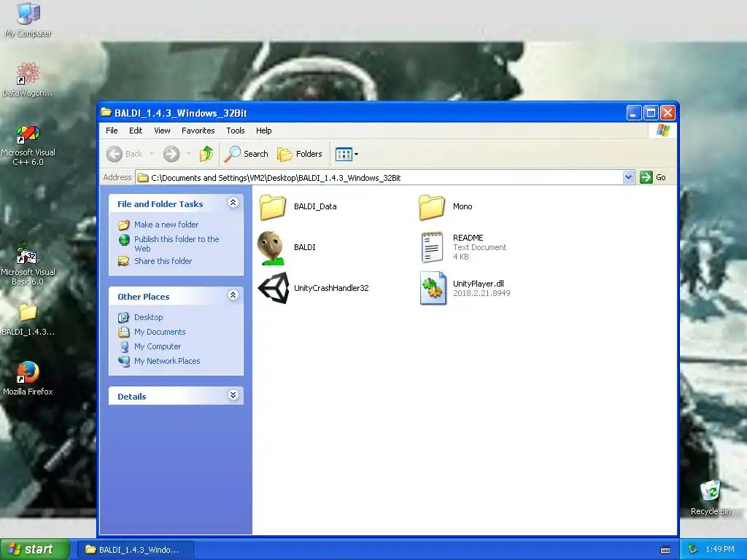Click inside the address path field
The width and height of the screenshot is (747, 560).
click(379, 178)
